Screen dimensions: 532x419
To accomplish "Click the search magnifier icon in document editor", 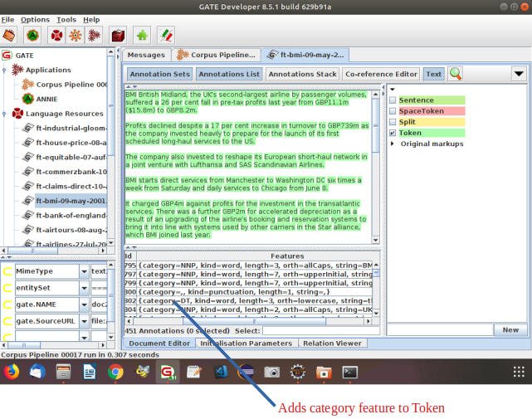I will (456, 74).
